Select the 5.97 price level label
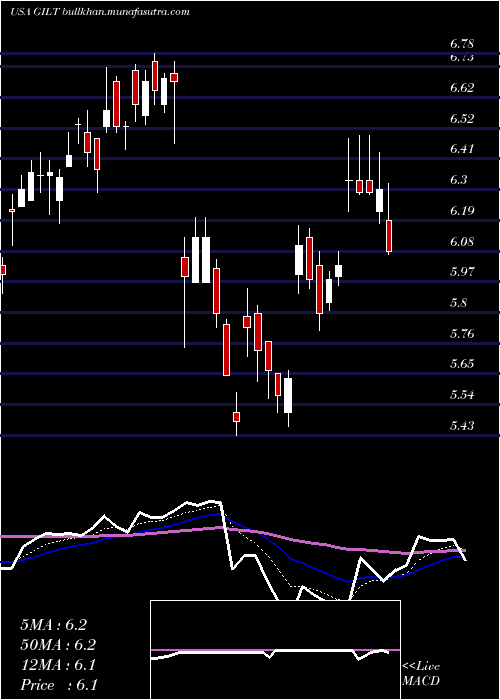This screenshot has width=500, height=700. pyautogui.click(x=462, y=272)
